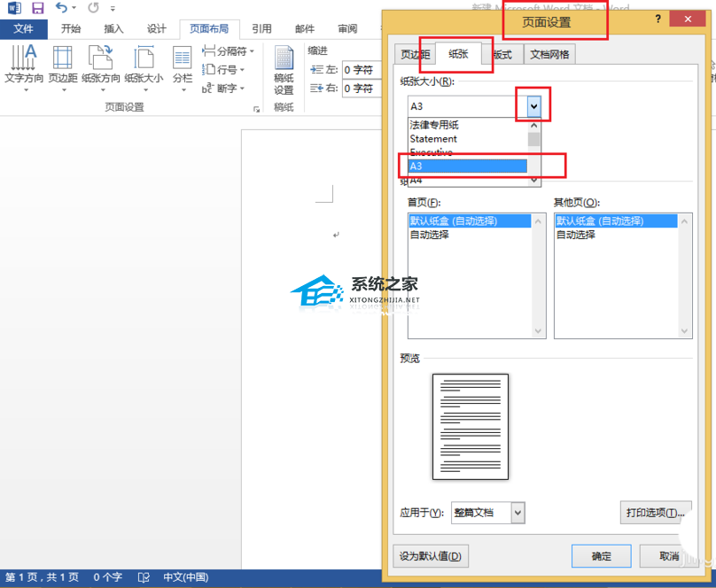716x588 pixels.
Task: Click 设为默认值 set as default button
Action: [x=430, y=556]
